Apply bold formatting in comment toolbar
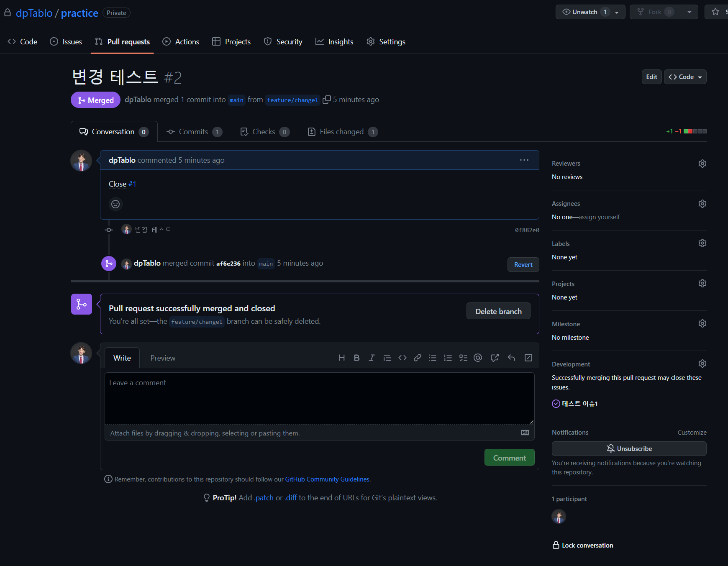 [x=356, y=358]
